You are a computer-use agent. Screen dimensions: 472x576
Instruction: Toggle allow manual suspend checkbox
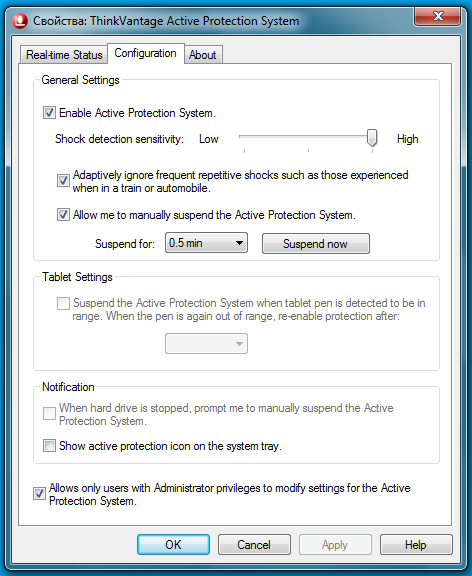tap(63, 215)
